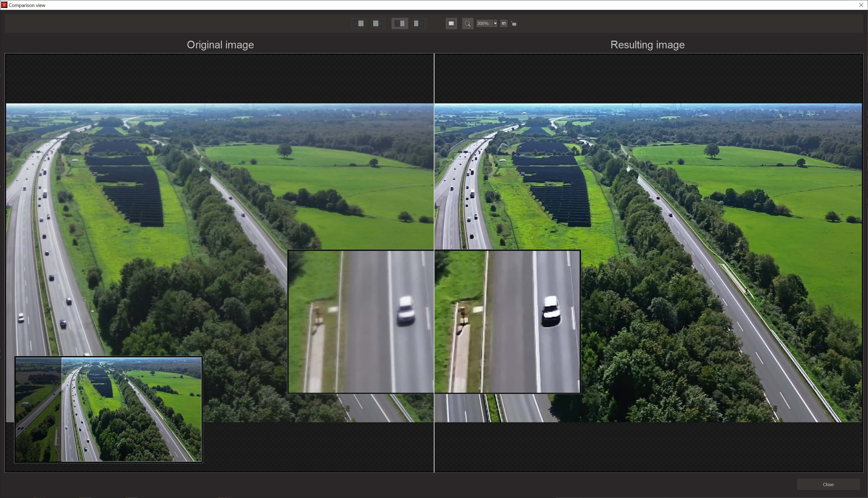Click the fit-to-window icon beside zoom
Image resolution: width=868 pixels, height=498 pixels.
click(504, 24)
